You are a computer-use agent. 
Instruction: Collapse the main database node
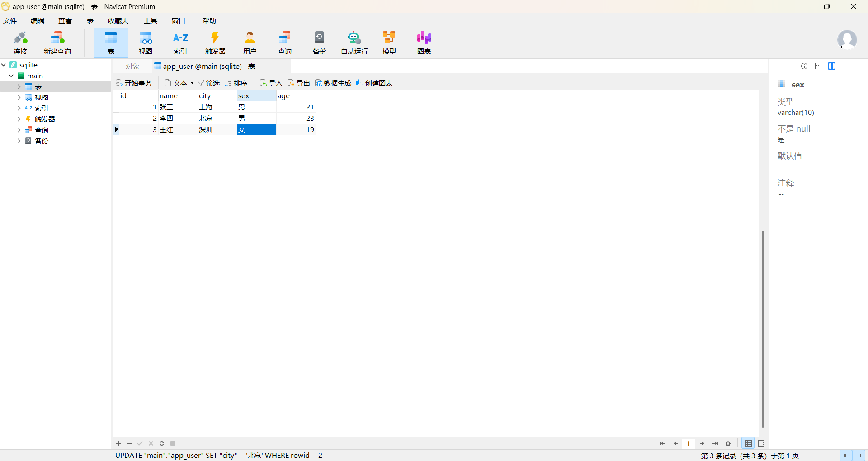pos(11,76)
